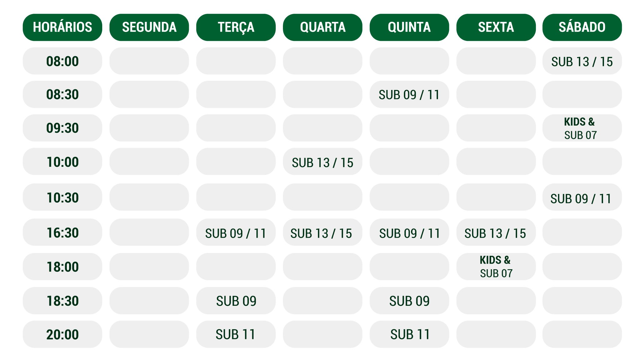The height and width of the screenshot is (362, 644).
Task: Click Friday 16:30 SUB 13 / 15 cell
Action: (496, 233)
